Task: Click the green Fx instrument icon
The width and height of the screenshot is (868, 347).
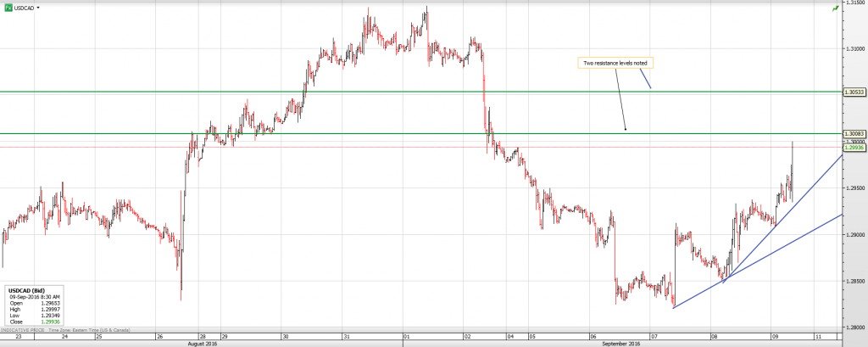Action: click(8, 8)
